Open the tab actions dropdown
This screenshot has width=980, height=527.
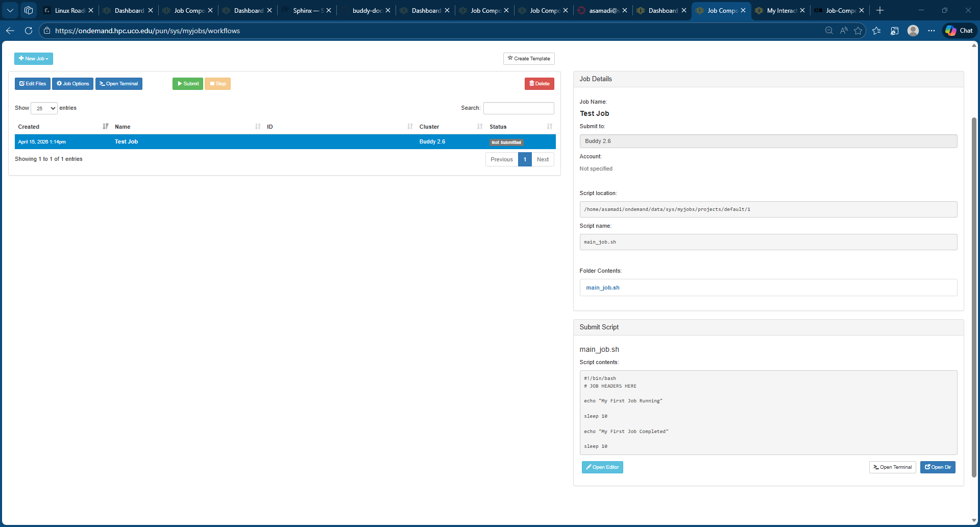[x=10, y=10]
